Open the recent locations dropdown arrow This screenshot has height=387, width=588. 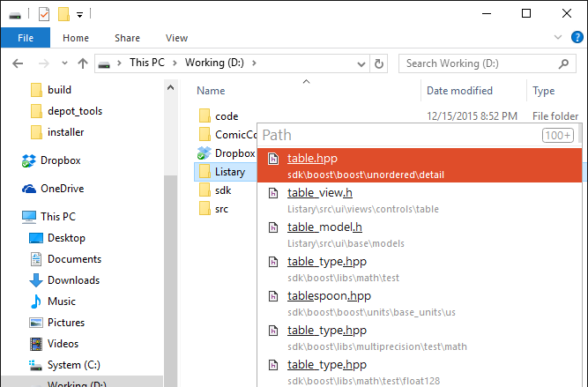pos(63,63)
